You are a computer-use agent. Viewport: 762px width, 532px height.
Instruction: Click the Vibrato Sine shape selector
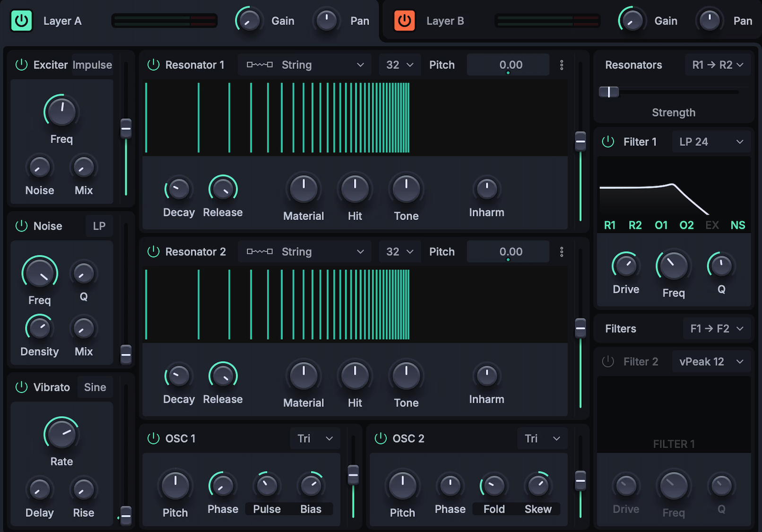click(x=95, y=387)
